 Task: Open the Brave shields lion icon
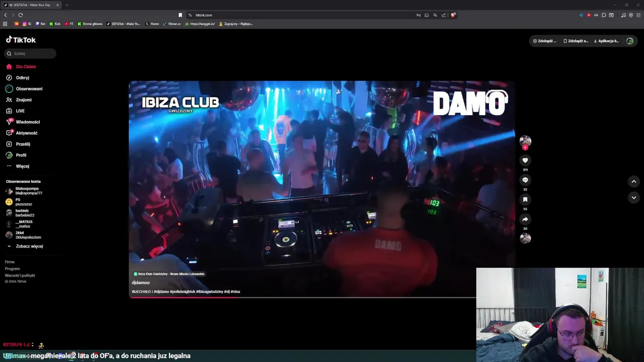[453, 15]
